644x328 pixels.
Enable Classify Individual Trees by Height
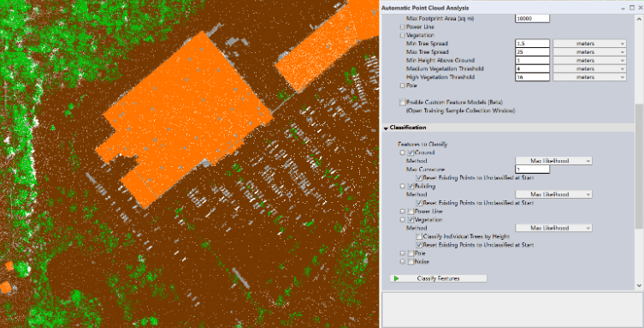point(419,236)
